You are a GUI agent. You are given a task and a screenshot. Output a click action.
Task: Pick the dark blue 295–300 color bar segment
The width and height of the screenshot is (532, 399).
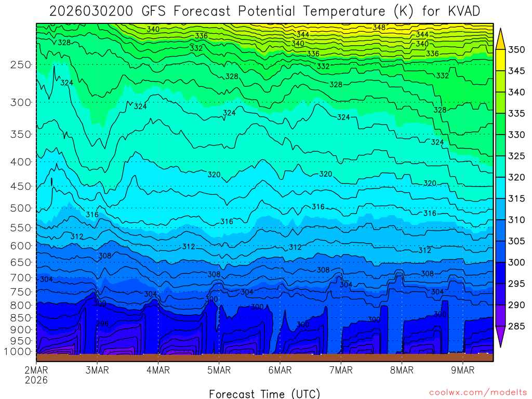point(500,273)
